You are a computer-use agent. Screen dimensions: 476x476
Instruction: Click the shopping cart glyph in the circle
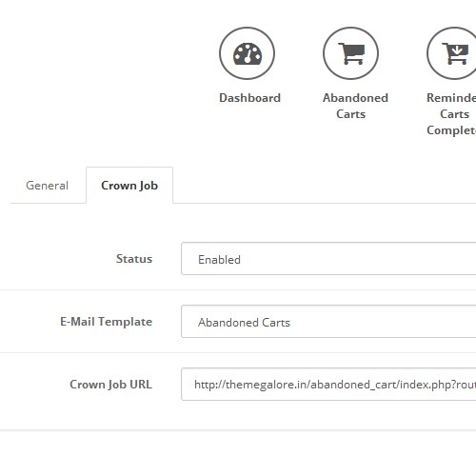[351, 53]
